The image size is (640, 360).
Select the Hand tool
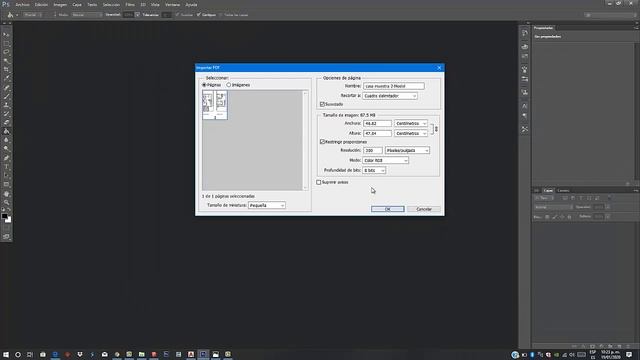coord(6,193)
